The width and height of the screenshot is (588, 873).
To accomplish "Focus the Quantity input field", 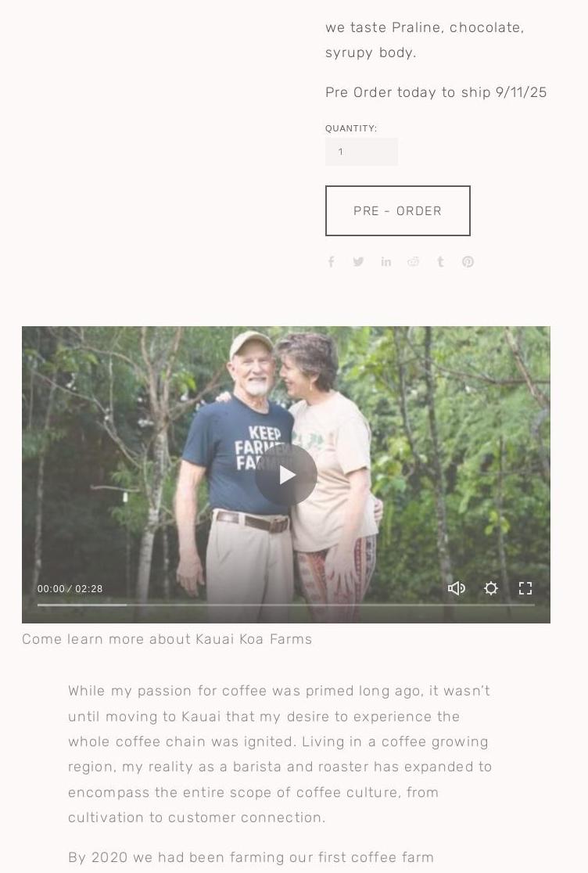I will click(361, 152).
